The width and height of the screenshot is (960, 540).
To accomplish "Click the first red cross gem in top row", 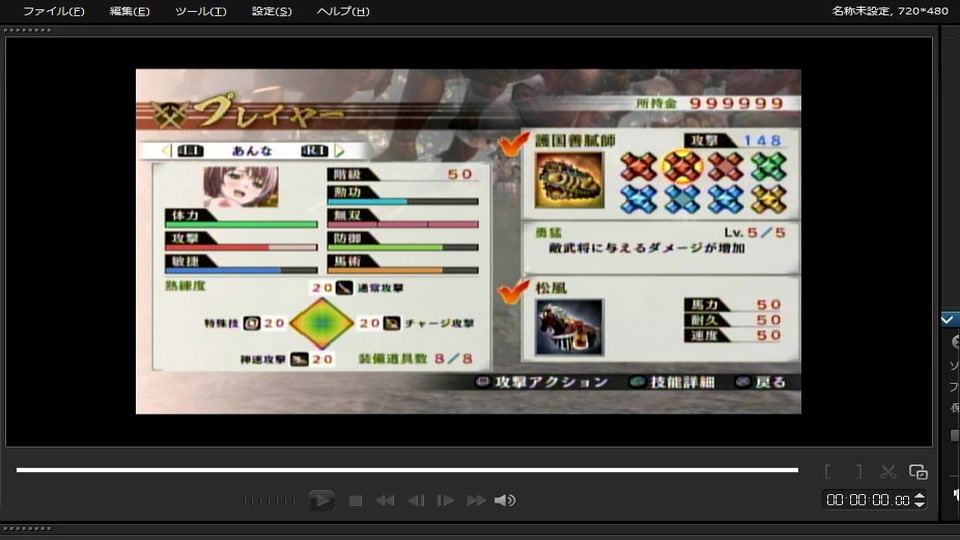I will (x=639, y=167).
